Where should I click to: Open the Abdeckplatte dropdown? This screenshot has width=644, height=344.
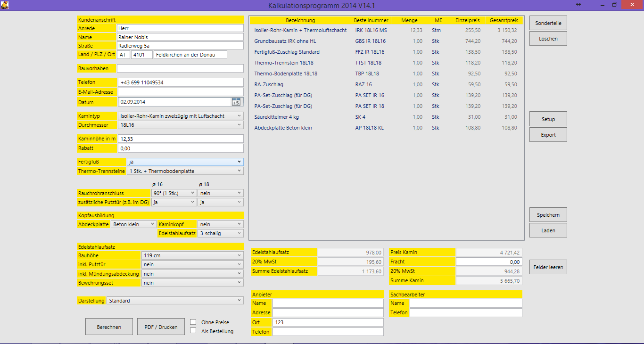[133, 224]
